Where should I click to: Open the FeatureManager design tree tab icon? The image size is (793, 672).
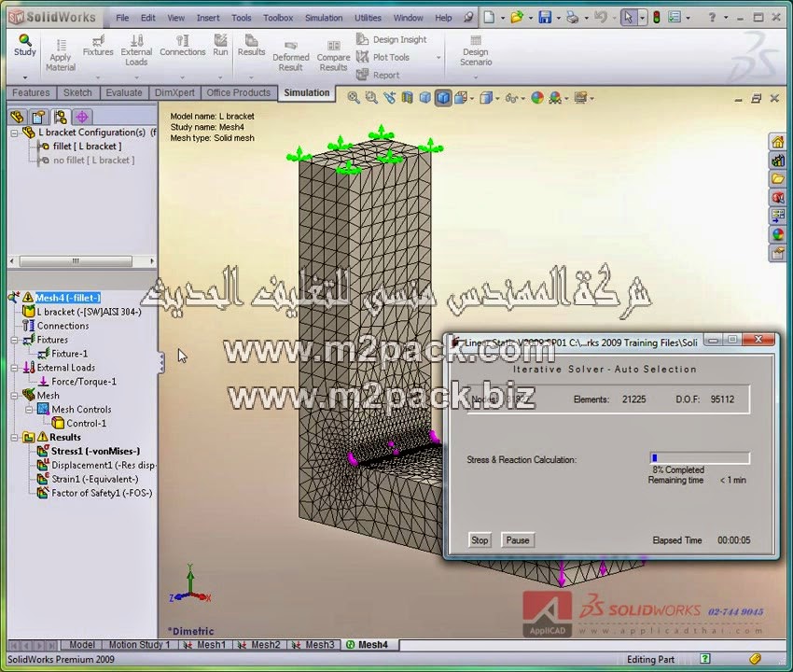click(x=17, y=118)
